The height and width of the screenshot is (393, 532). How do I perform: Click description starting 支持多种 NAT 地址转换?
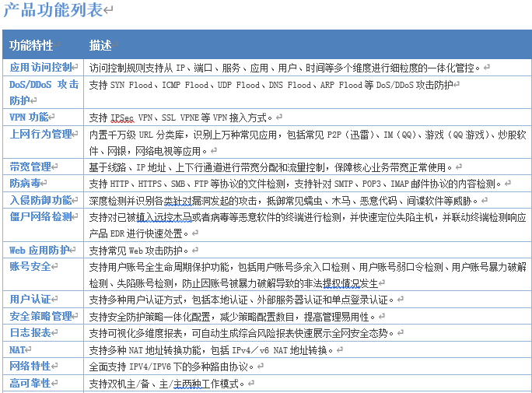point(211,350)
